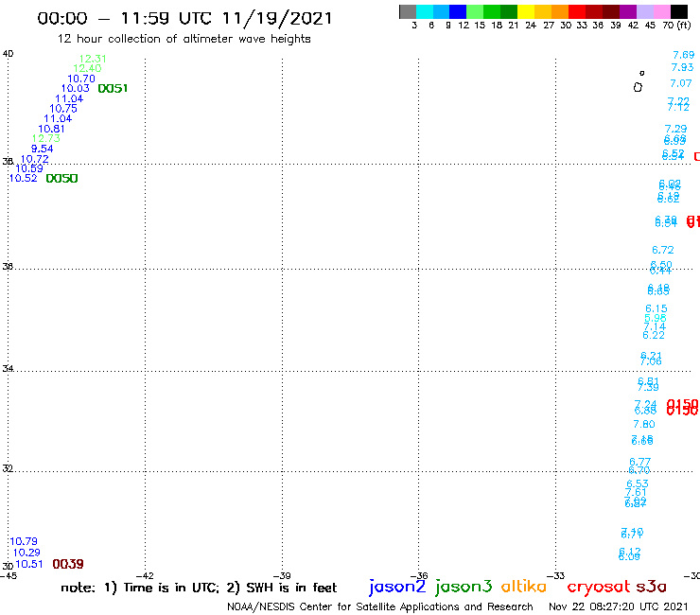
Task: Click the reading 7.07
Action: click(x=681, y=83)
